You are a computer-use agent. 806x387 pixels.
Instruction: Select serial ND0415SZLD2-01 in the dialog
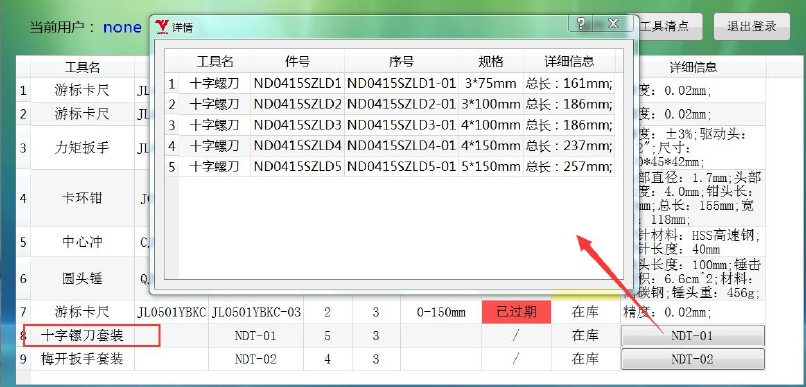[401, 104]
